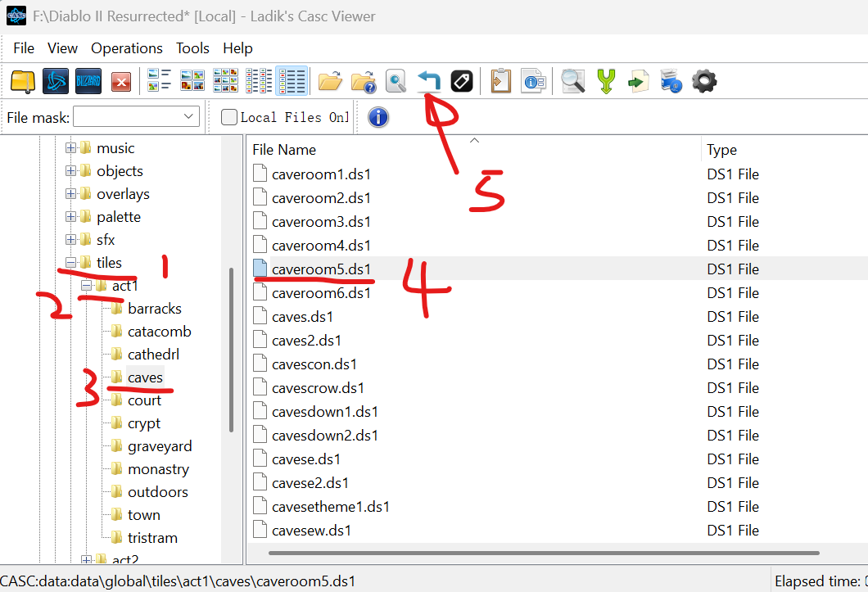Select the catacomb folder in tree

(160, 331)
